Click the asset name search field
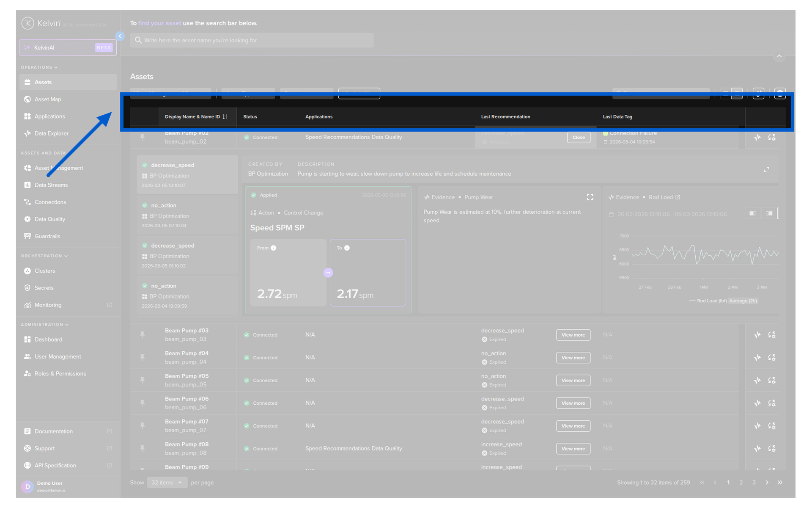812x508 pixels. point(252,40)
